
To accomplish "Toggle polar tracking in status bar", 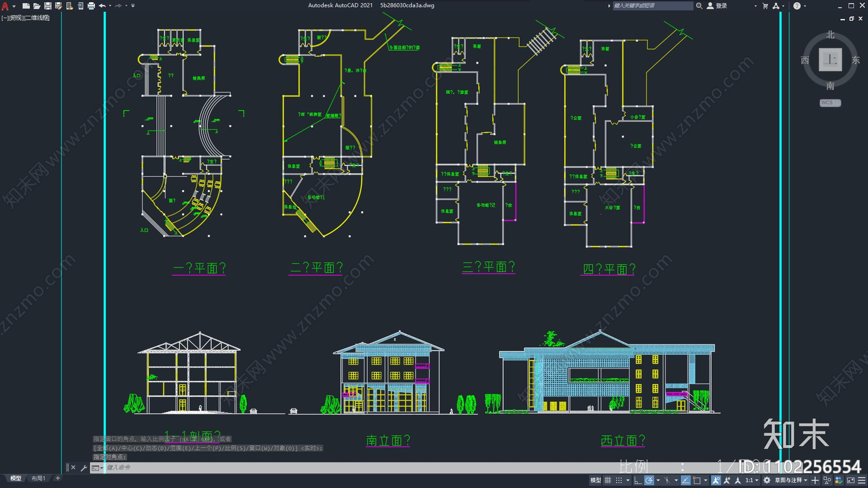I will [649, 480].
